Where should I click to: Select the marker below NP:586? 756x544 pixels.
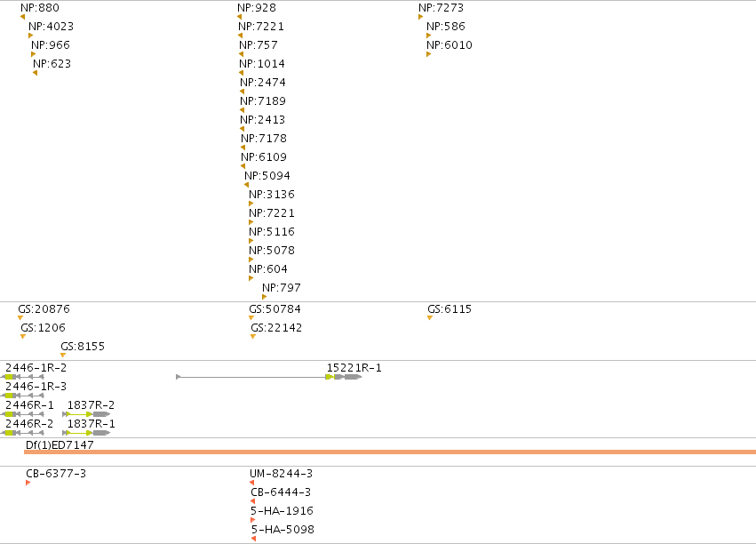428,36
